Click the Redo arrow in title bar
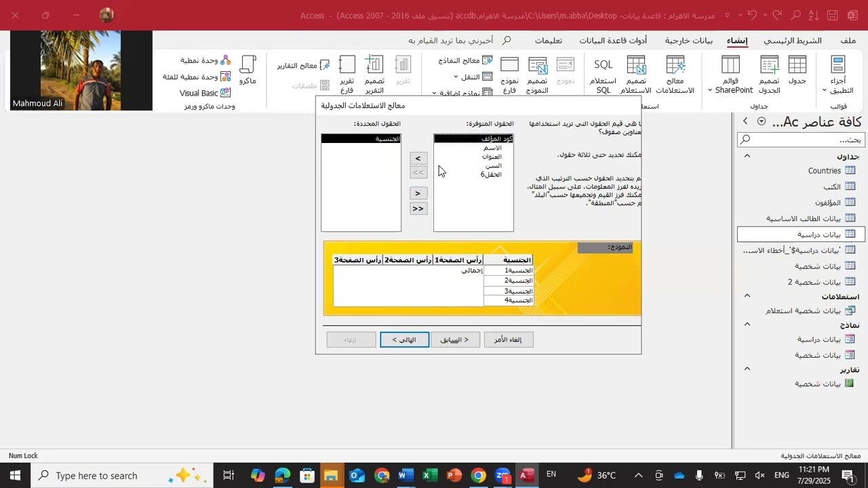This screenshot has height=488, width=868. click(777, 15)
